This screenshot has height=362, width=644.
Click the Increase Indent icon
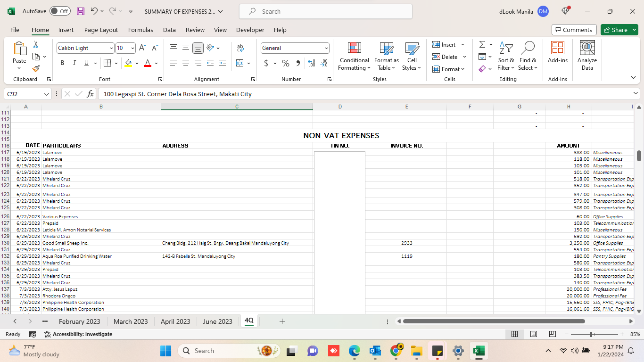223,63
